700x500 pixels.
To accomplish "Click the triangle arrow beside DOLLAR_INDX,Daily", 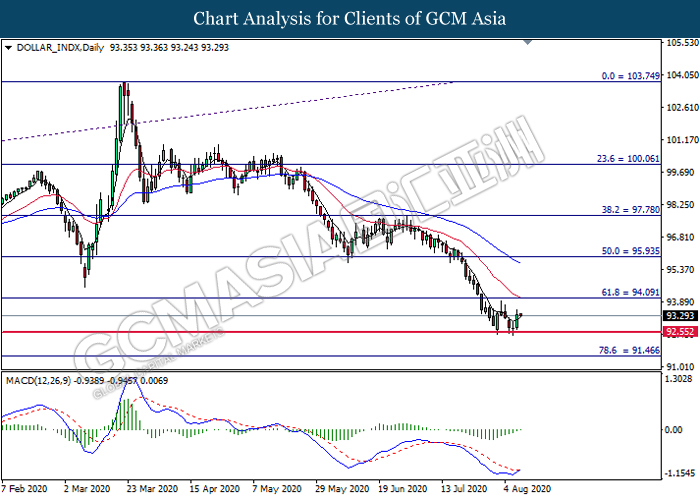I will pyautogui.click(x=9, y=47).
